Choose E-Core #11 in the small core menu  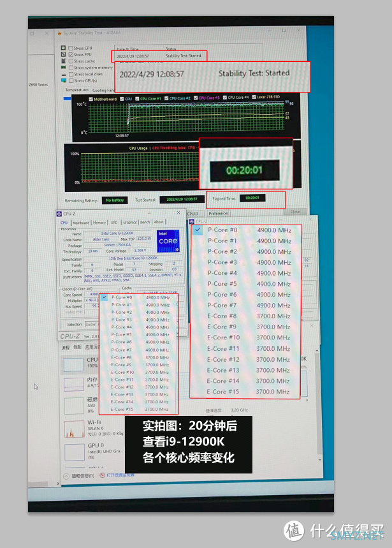(x=140, y=380)
